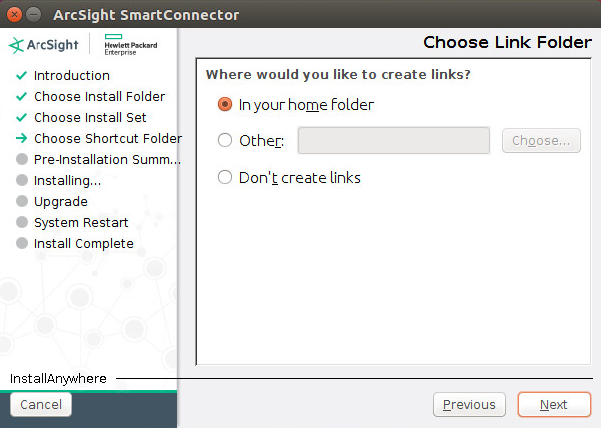The image size is (601, 428).
Task: Click the Pre-Installation Summary step bullet
Action: 21,160
